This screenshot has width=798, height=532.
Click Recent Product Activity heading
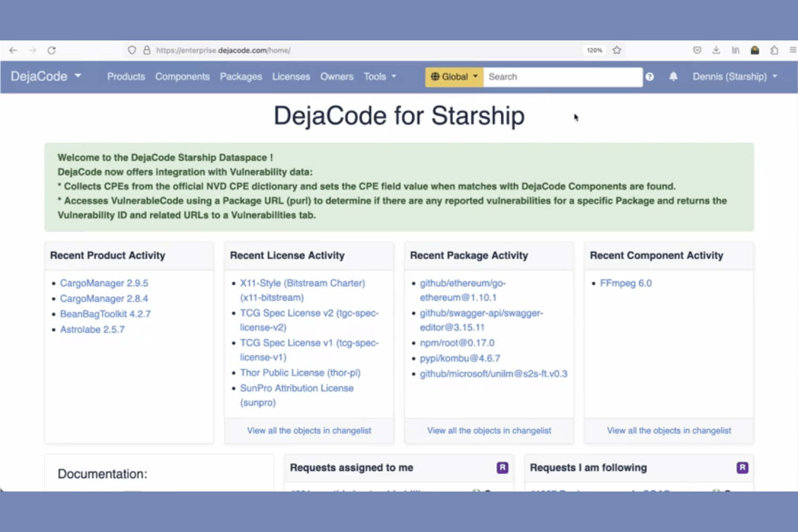click(x=107, y=255)
